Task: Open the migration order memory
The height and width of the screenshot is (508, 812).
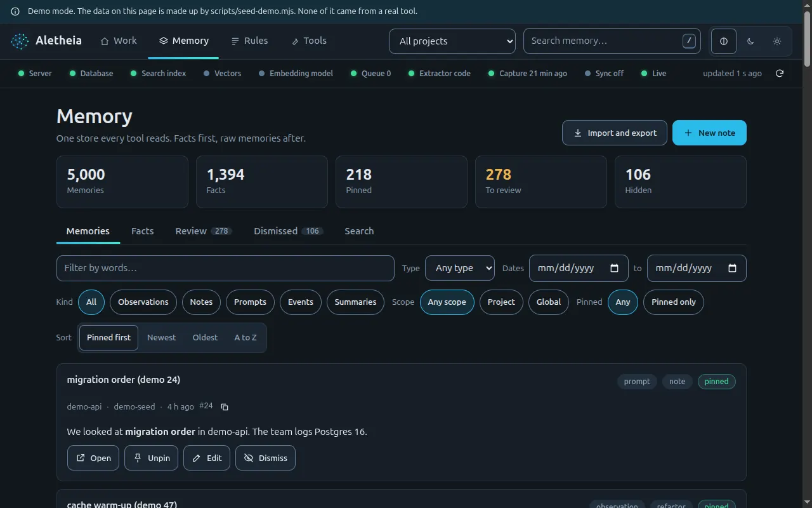Action: pyautogui.click(x=93, y=458)
